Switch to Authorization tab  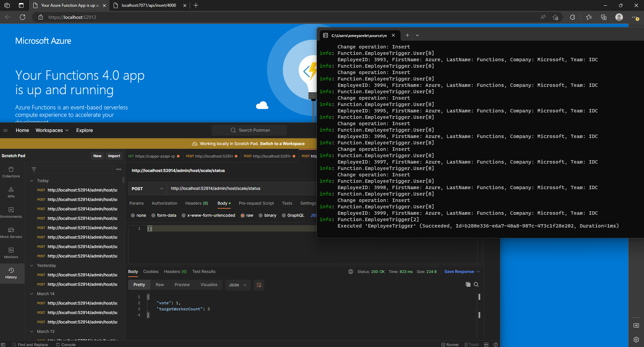click(x=164, y=203)
